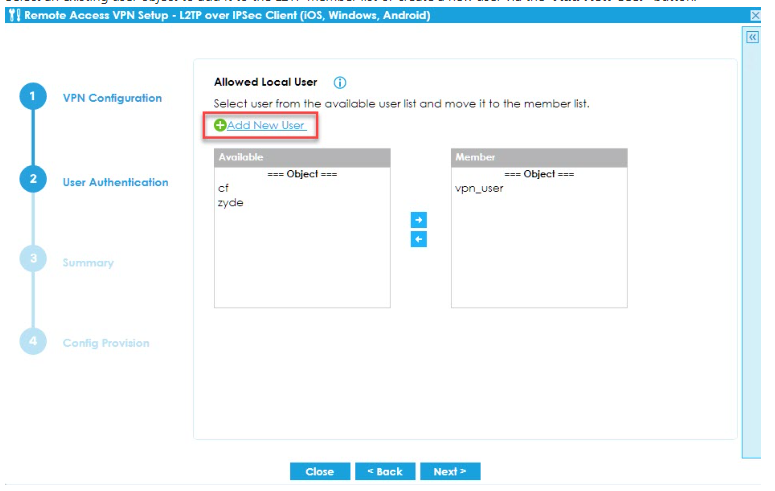Screen dimensions: 775x491
Task: Click the step 1 circle in the wizard
Action: coord(32,97)
